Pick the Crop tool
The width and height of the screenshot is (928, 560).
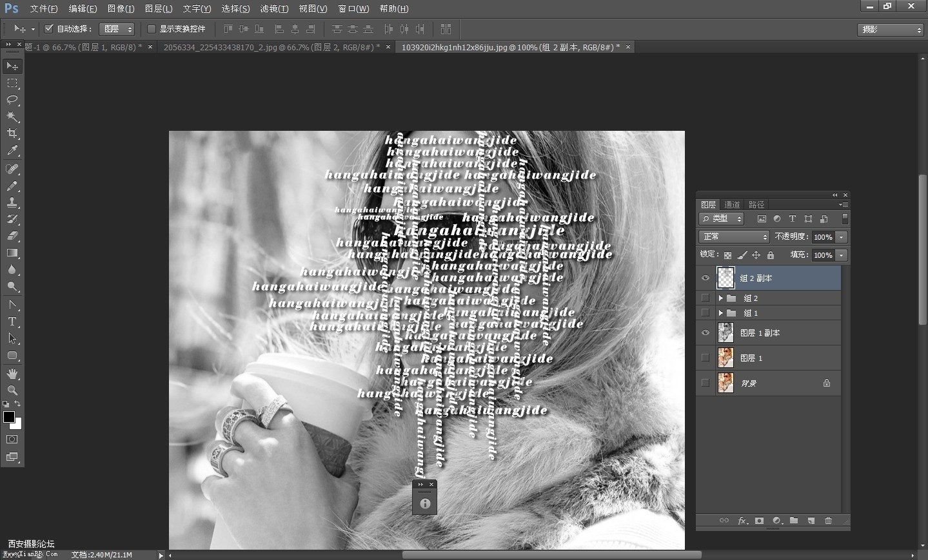(x=12, y=133)
